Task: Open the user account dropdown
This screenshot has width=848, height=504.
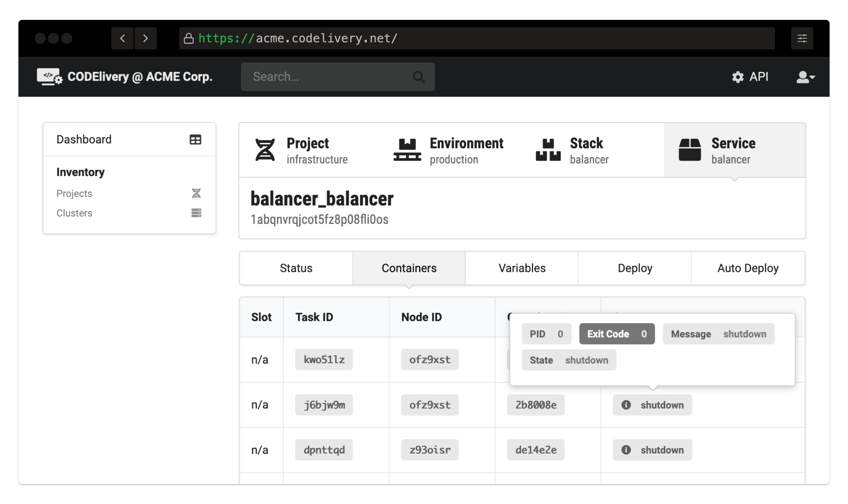Action: pos(805,77)
